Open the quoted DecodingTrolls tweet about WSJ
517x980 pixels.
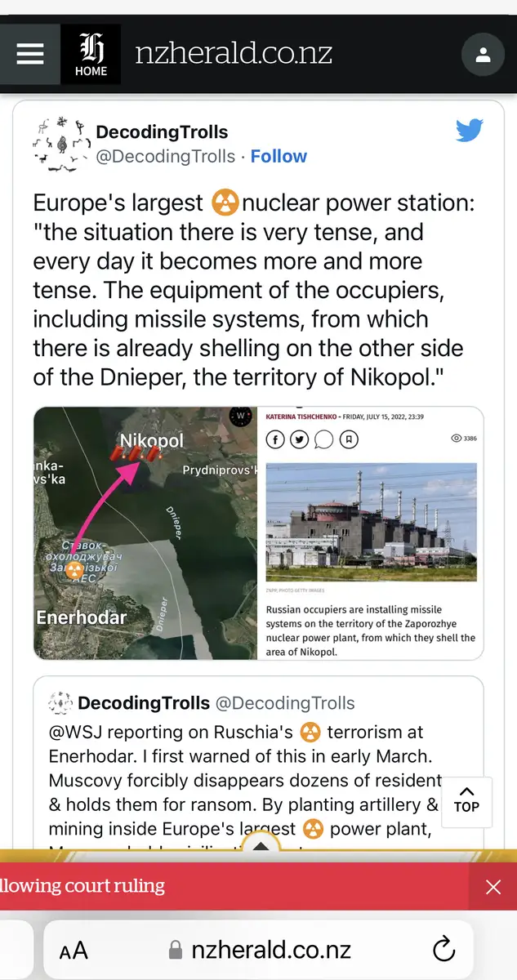pos(245,768)
